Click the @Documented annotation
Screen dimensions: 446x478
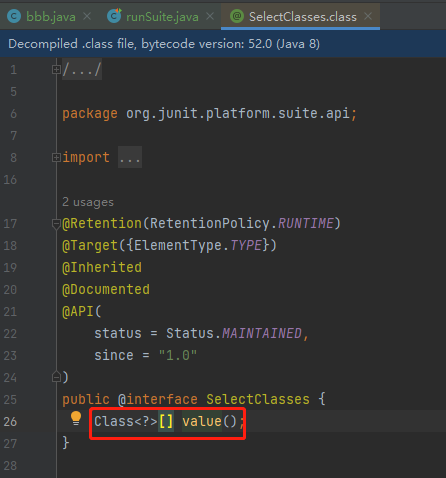(x=106, y=290)
